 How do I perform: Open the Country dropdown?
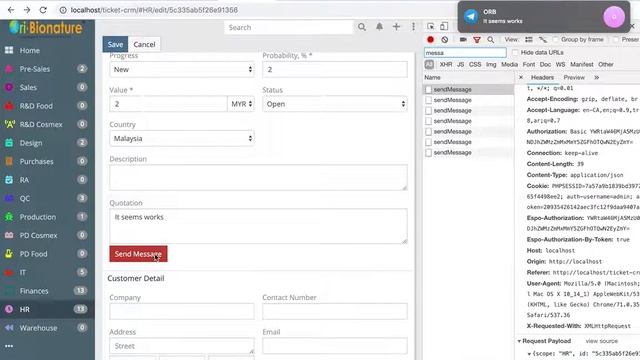(182, 138)
